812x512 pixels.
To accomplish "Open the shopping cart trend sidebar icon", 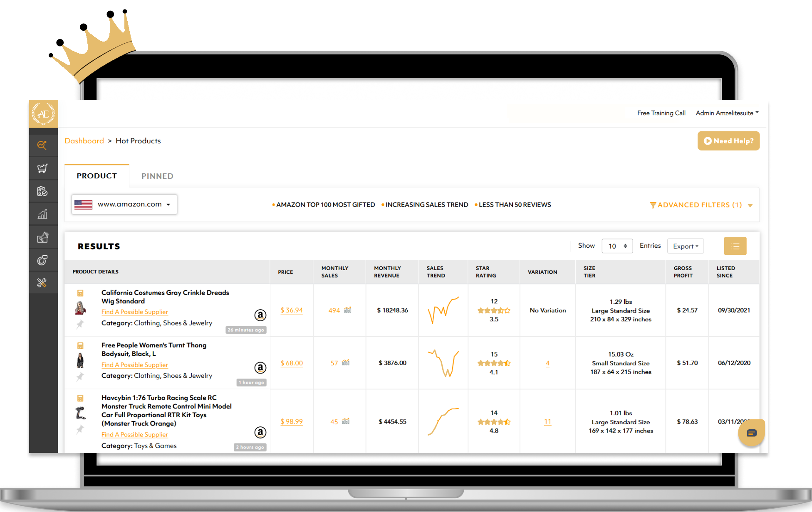I will [42, 168].
